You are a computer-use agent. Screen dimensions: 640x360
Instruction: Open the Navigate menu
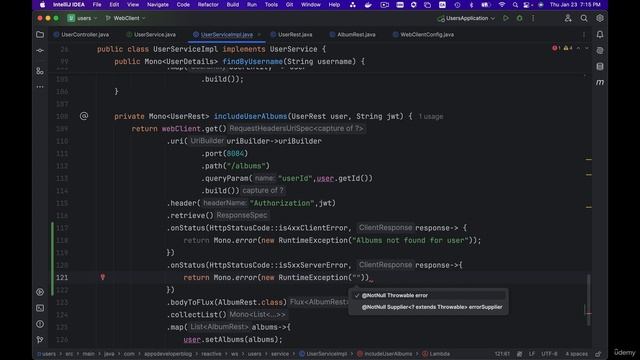pyautogui.click(x=158, y=5)
